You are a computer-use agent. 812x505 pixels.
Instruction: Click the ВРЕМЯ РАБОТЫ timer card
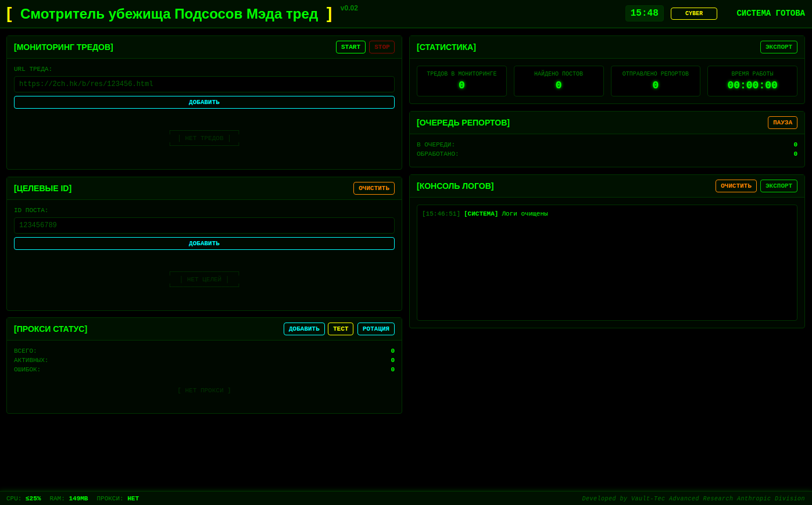click(x=753, y=81)
